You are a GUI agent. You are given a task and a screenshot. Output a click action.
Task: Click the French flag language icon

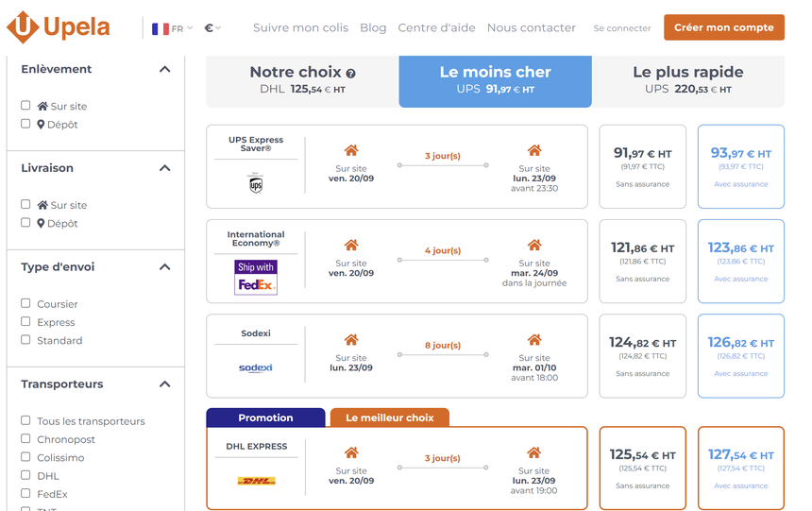[x=160, y=28]
